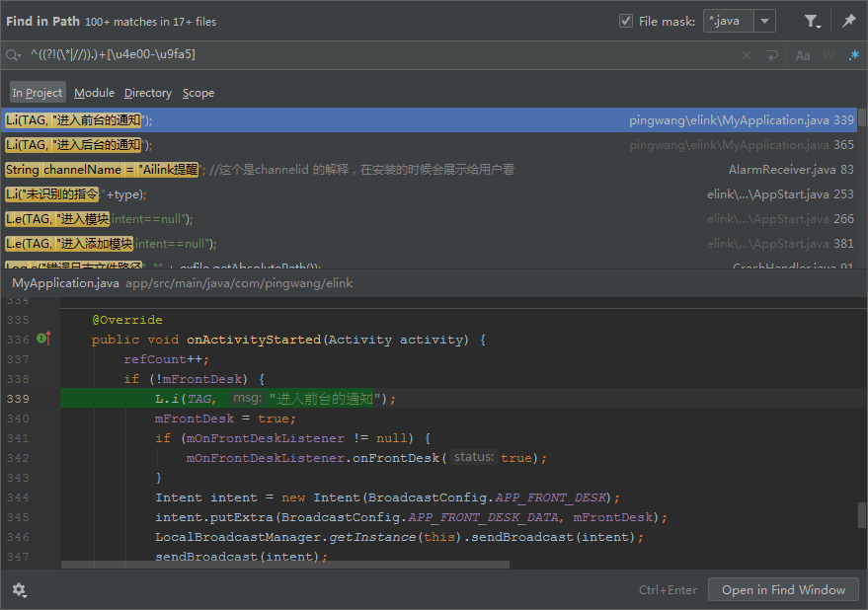
Task: Click the override gutter icon on line 336
Action: pyautogui.click(x=43, y=340)
